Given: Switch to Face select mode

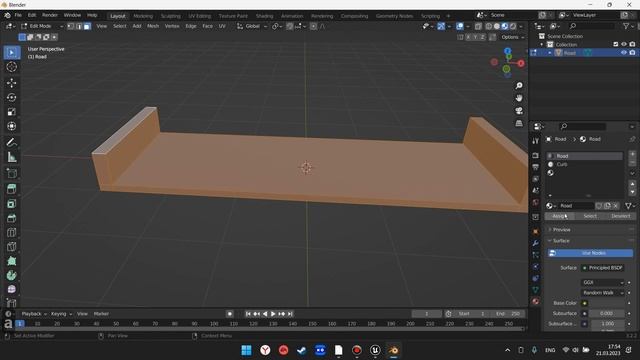Looking at the screenshot, I should pyautogui.click(x=87, y=26).
